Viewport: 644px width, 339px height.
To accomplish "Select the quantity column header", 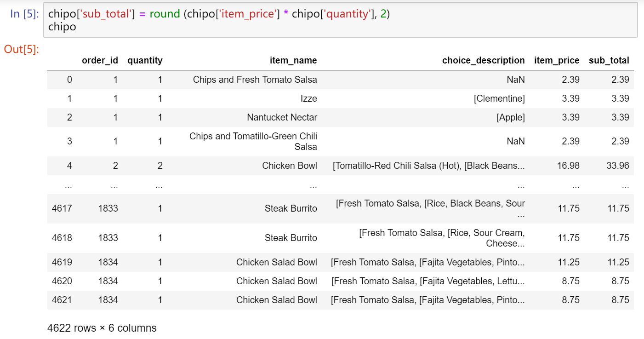I will [145, 60].
